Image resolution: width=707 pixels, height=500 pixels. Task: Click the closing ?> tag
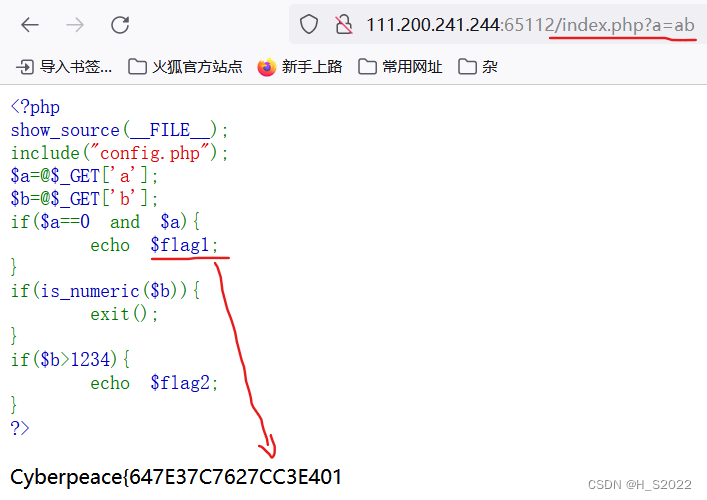point(20,428)
